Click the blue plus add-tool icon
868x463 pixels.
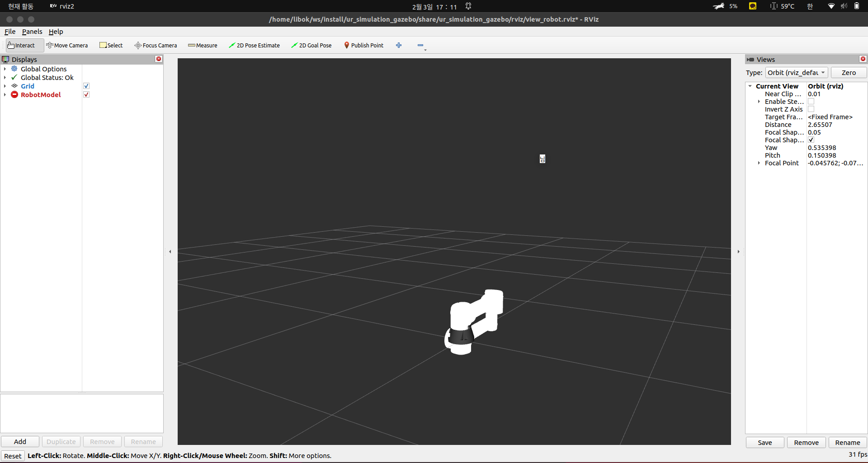(x=399, y=45)
